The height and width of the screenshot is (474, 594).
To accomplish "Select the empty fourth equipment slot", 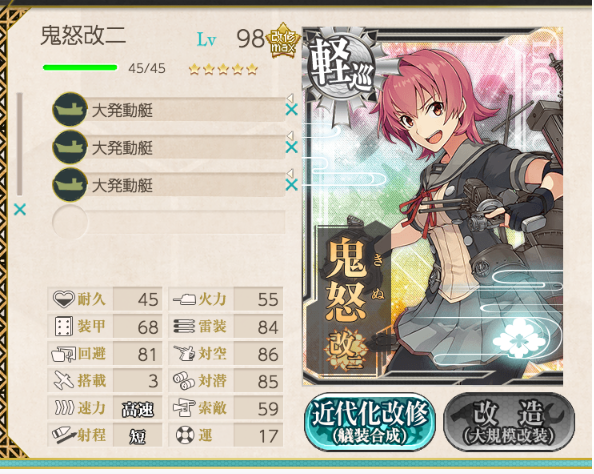I will (169, 222).
